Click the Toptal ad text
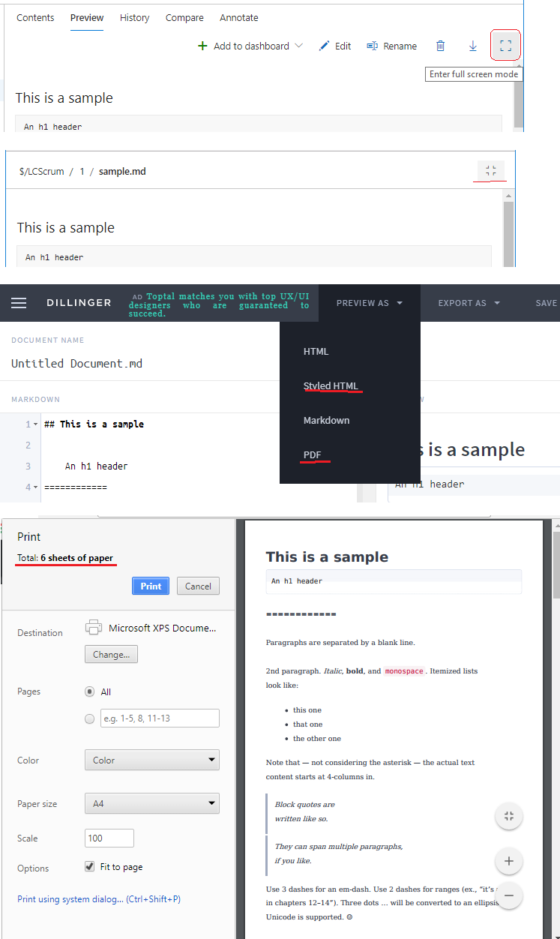Viewport: 560px width, 939px height. (x=219, y=304)
